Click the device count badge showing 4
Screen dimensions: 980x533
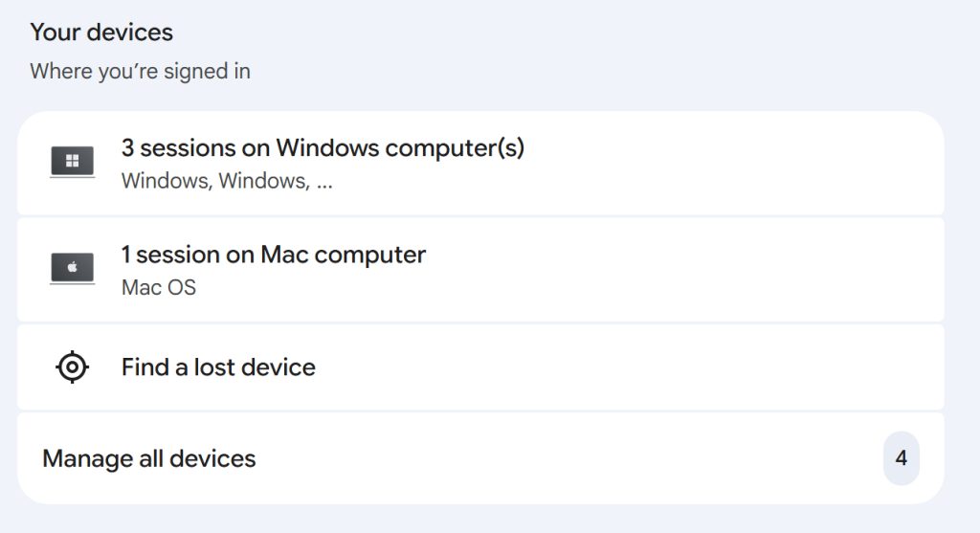tap(901, 458)
